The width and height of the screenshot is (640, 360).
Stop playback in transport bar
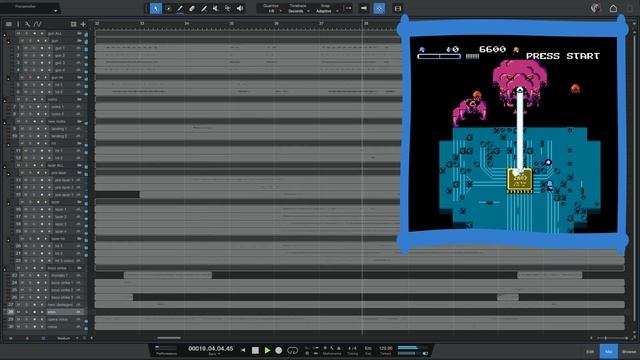coord(255,350)
